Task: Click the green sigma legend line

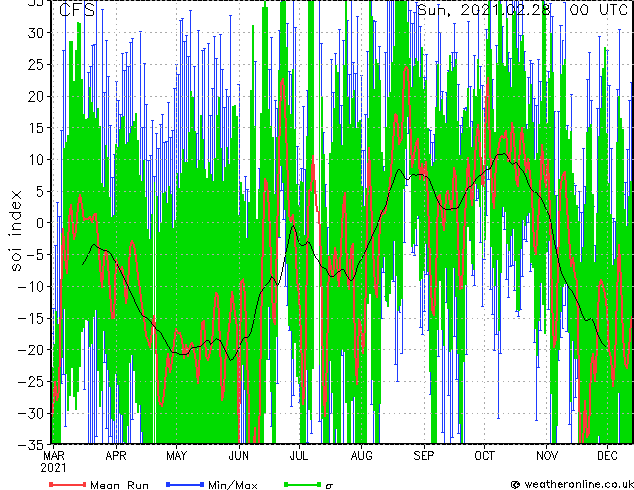Action: click(303, 484)
